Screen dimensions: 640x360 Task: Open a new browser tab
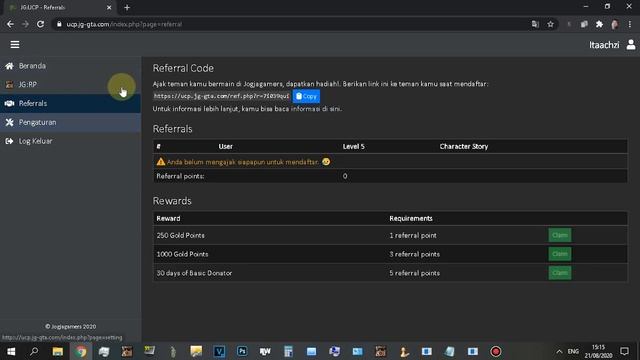[127, 7]
